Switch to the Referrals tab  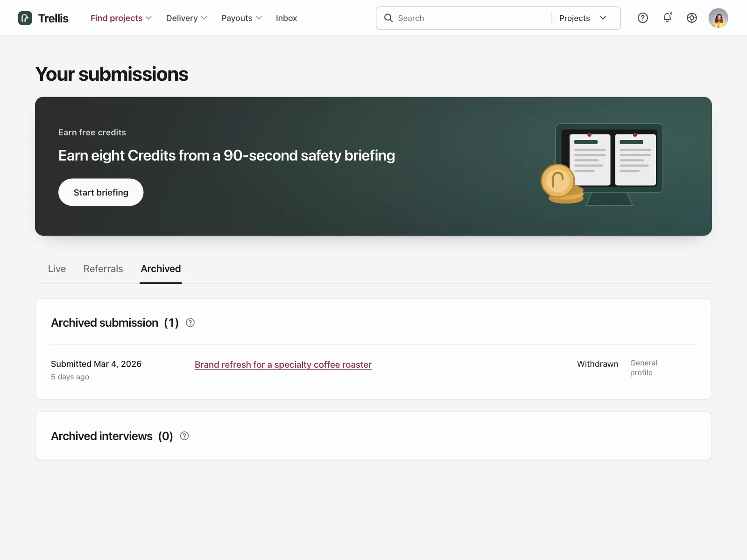(103, 269)
